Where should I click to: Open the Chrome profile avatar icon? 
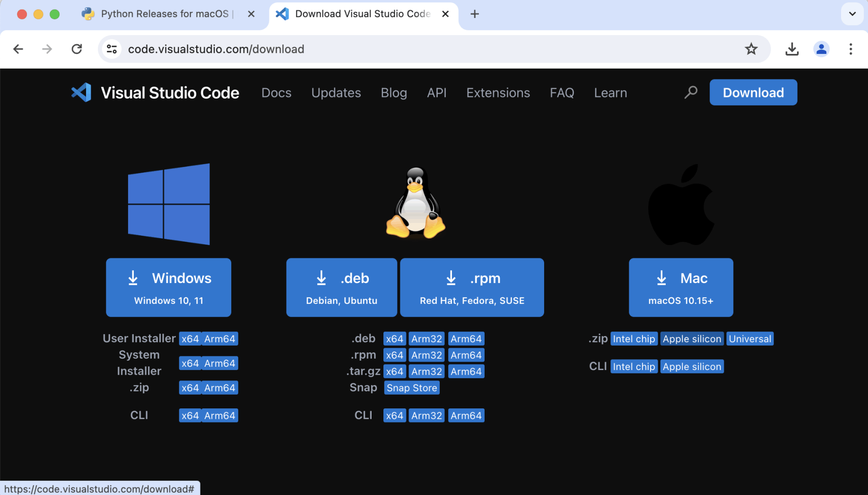coord(821,49)
